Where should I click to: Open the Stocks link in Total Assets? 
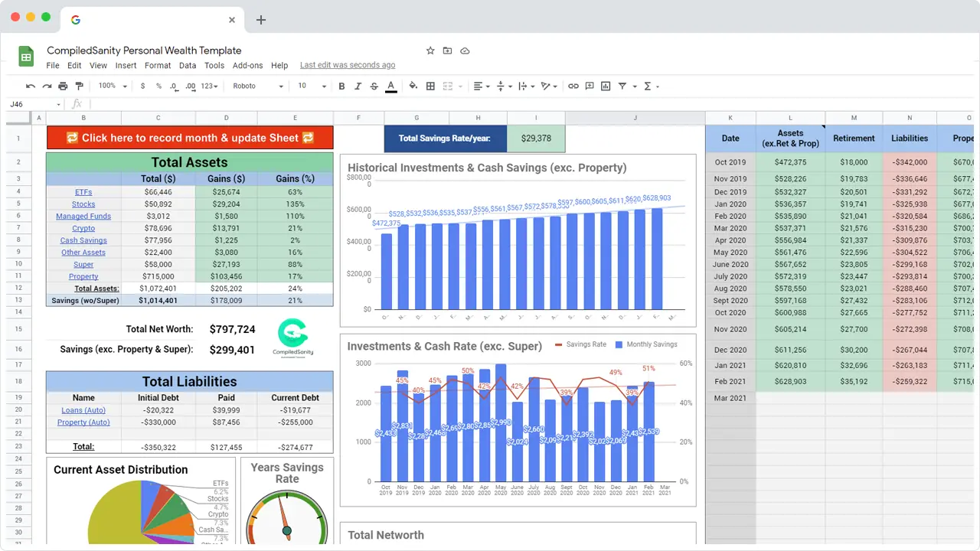pos(83,204)
